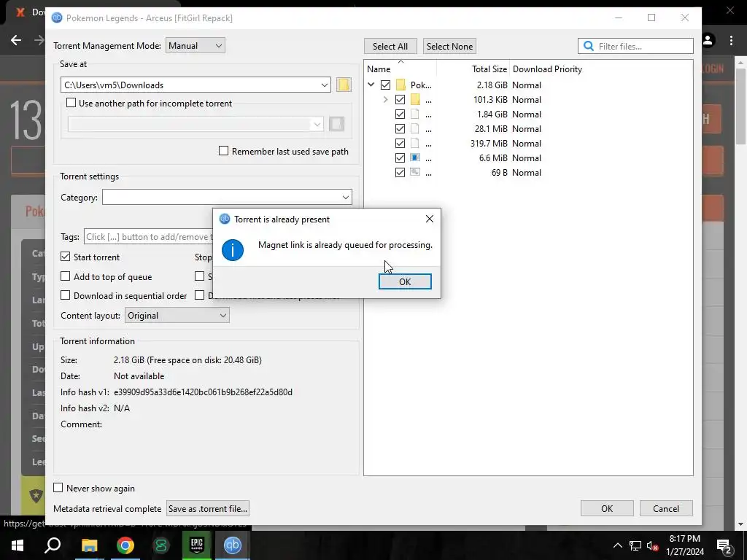
Task: Click the Normal priority of the 28.1 MiB file
Action: (527, 128)
